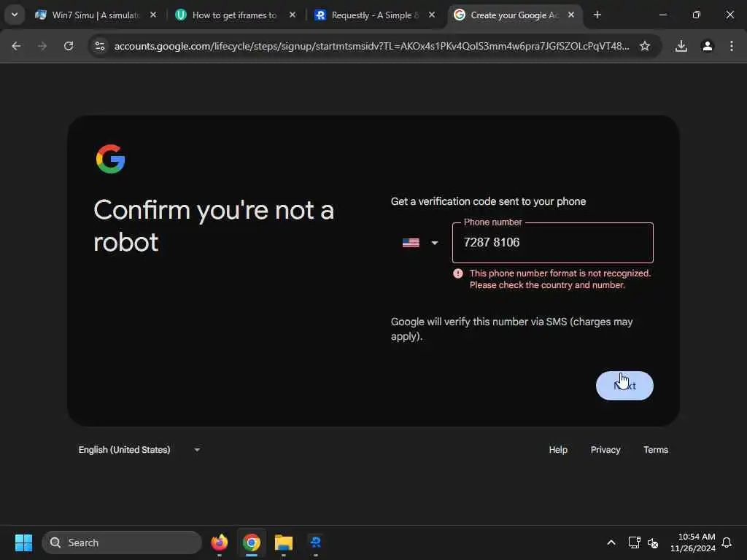The height and width of the screenshot is (560, 747).
Task: Focus the Phone number field
Action: tap(553, 243)
